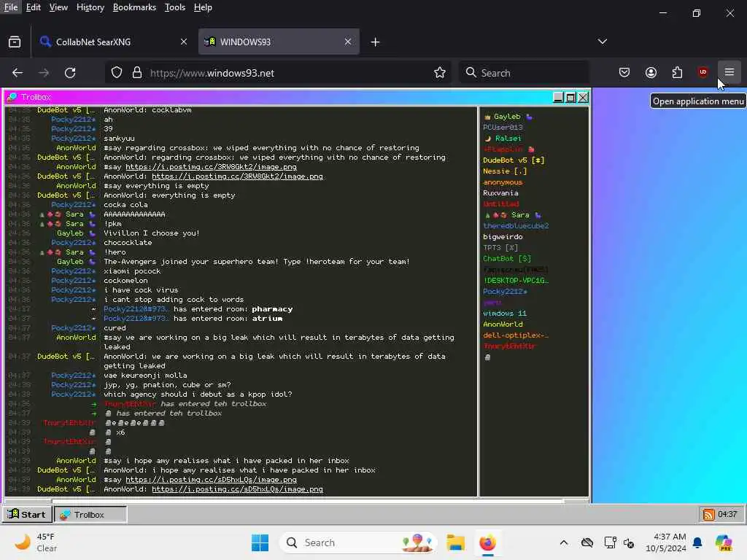Screen dimensions: 747x560
Task: Select the WINDOWS93 tab
Action: [x=279, y=42]
